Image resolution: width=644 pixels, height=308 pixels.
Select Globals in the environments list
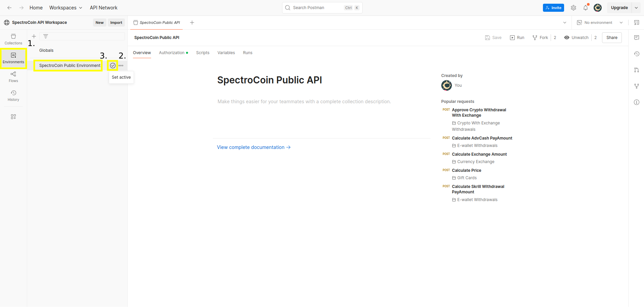pos(46,50)
